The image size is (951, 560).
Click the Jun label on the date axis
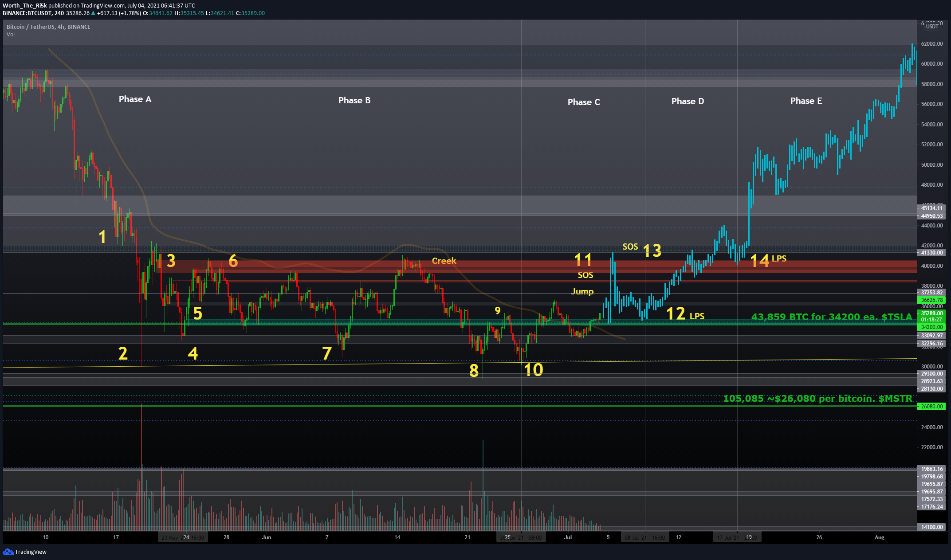(x=267, y=537)
